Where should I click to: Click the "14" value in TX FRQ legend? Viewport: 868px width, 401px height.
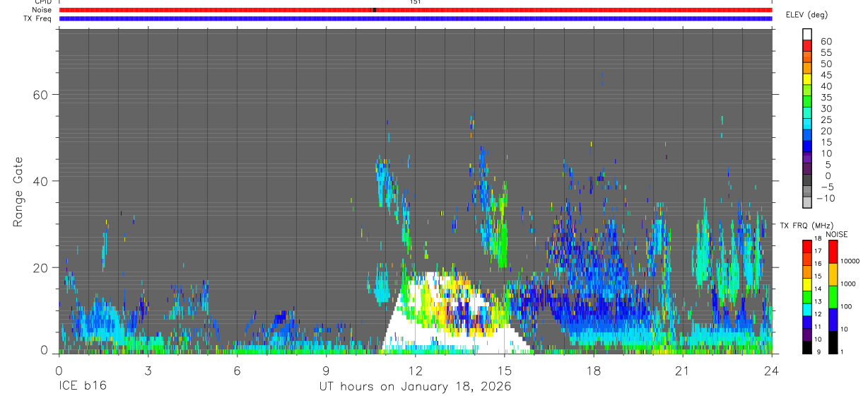point(819,289)
